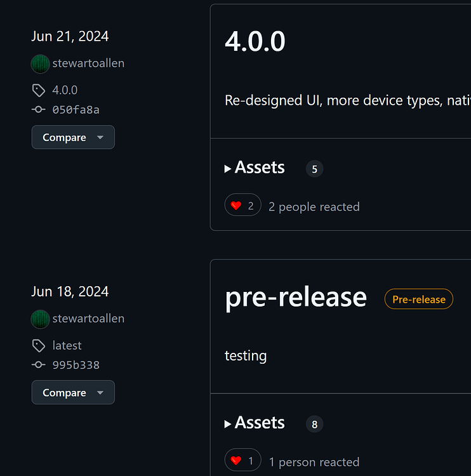Toggle heart reaction with count 1
This screenshot has height=476, width=471.
click(x=242, y=460)
